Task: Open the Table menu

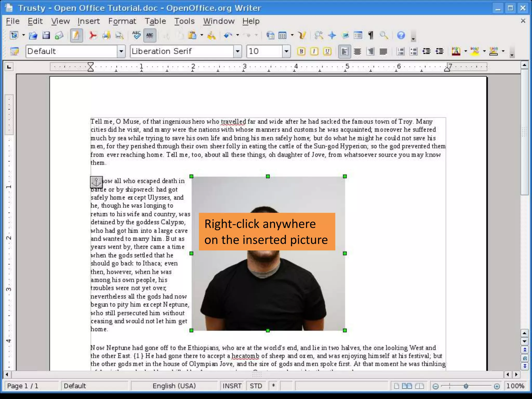Action: [x=155, y=21]
